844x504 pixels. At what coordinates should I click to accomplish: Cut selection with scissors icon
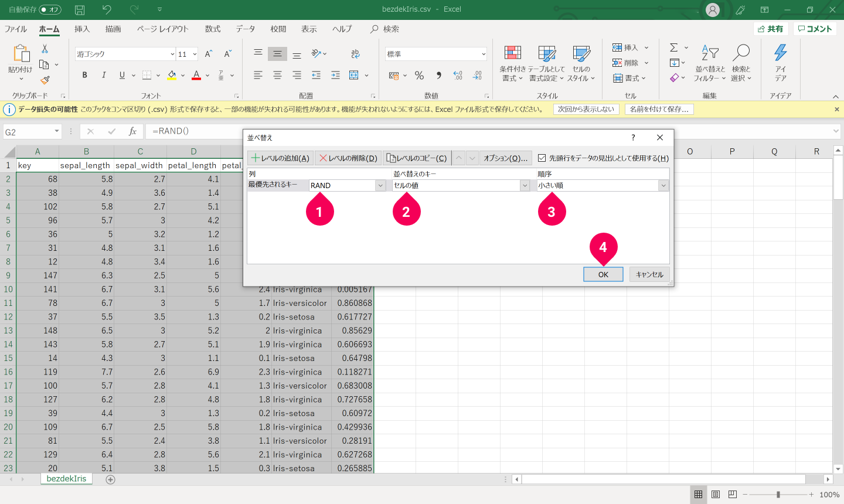click(x=45, y=49)
